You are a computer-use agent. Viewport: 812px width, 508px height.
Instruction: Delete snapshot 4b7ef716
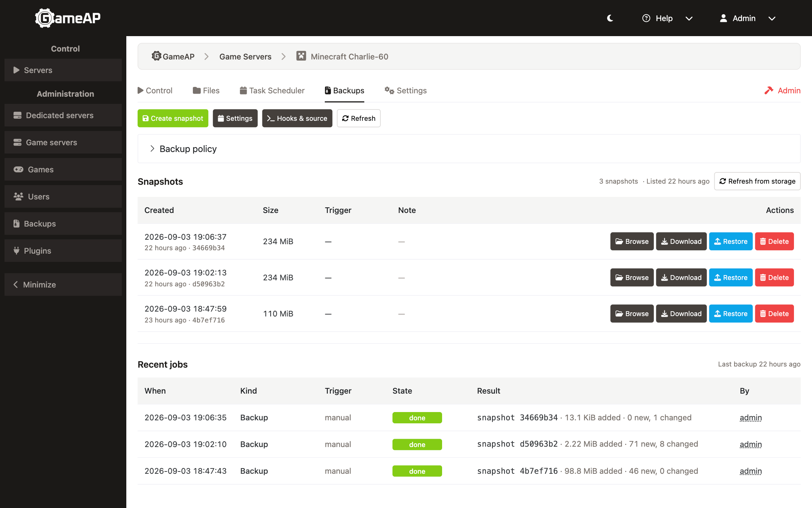coord(774,313)
